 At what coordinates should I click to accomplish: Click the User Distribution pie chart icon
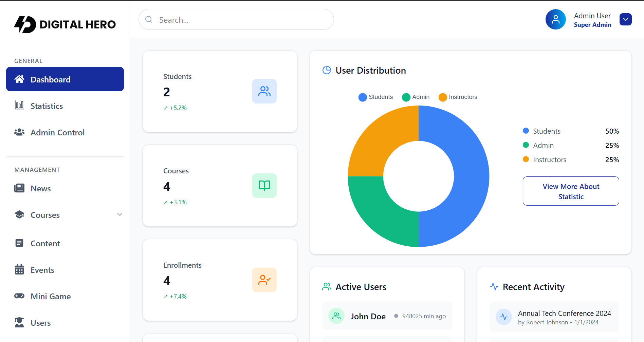[x=327, y=70]
